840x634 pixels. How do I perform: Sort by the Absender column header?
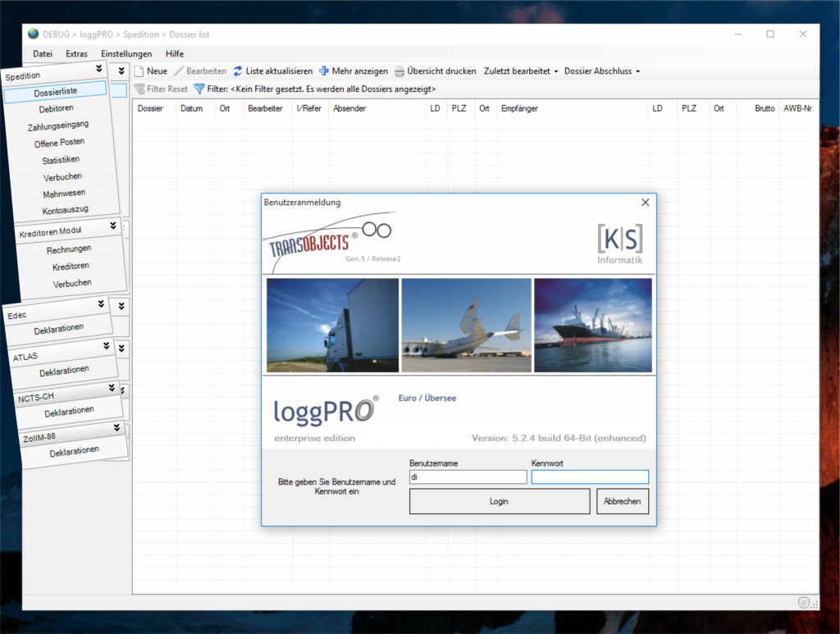point(349,108)
